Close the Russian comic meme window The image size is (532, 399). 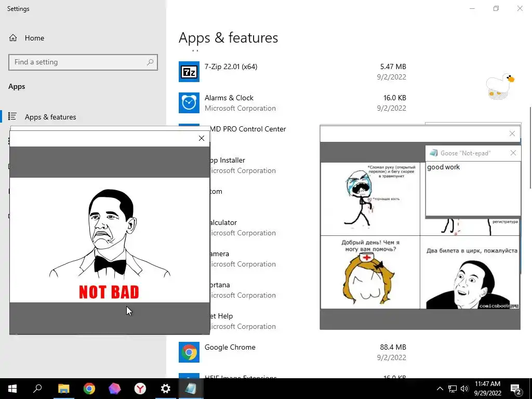512,134
